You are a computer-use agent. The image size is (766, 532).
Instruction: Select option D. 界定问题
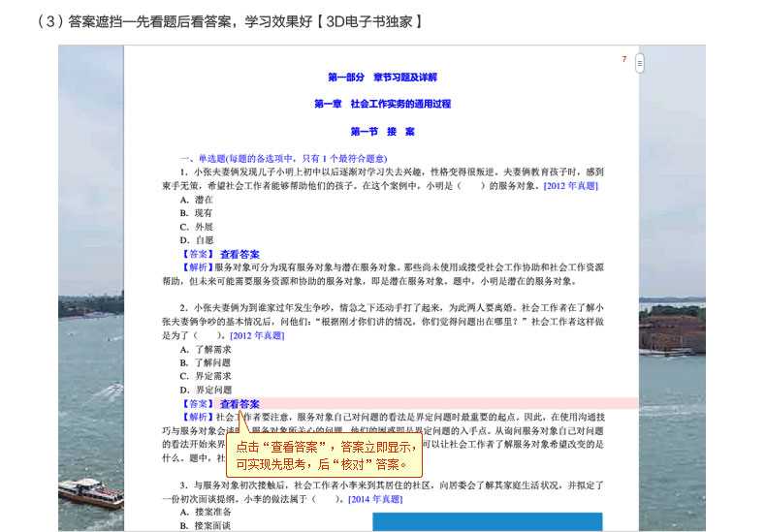click(206, 390)
